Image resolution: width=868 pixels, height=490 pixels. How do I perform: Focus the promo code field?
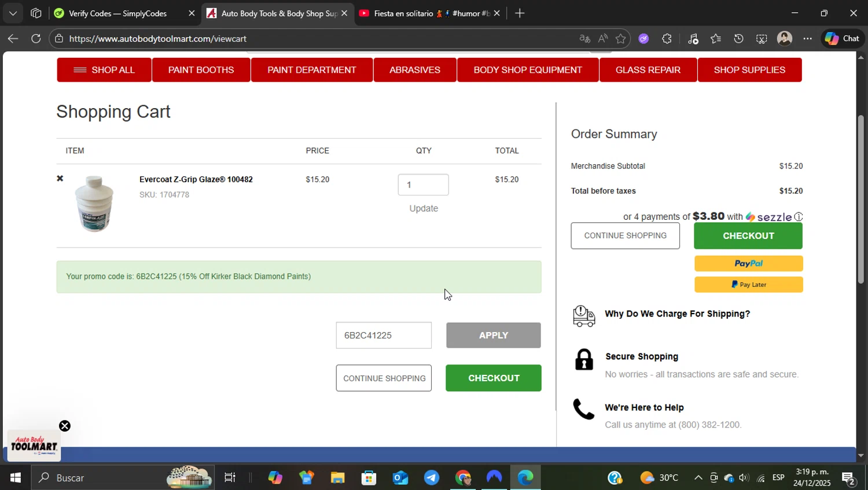[x=384, y=336]
